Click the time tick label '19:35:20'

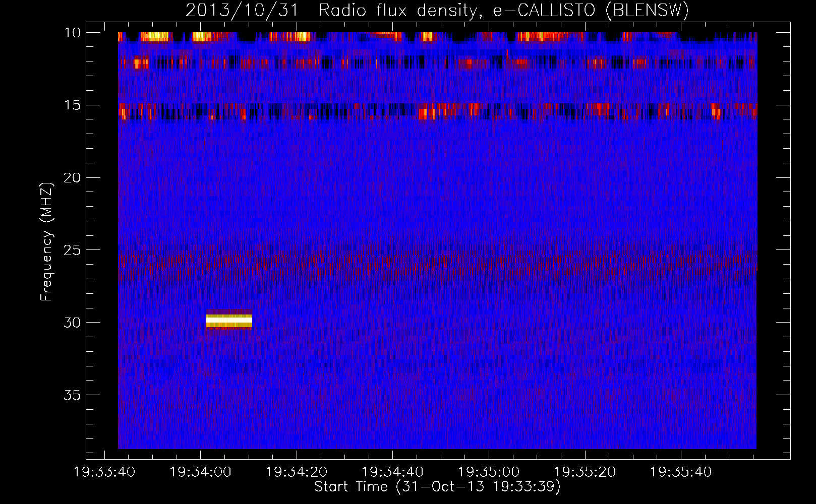pyautogui.click(x=585, y=472)
